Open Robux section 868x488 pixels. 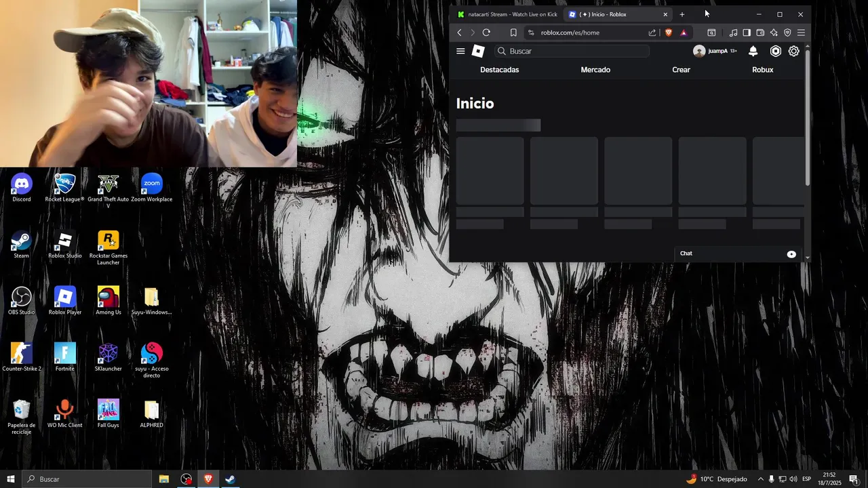click(x=763, y=70)
